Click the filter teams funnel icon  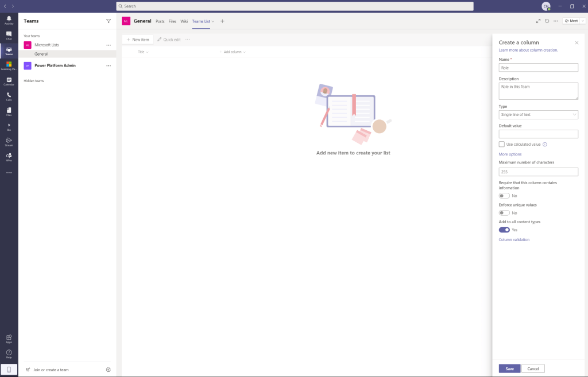[x=109, y=21]
